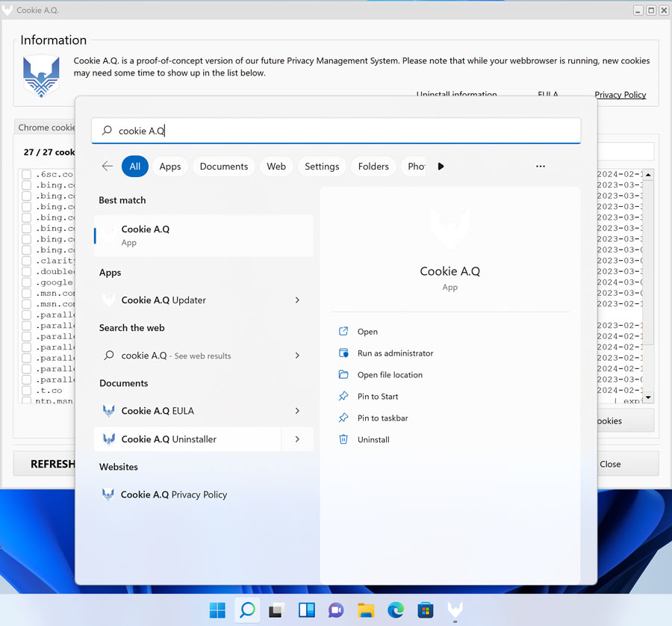The image size is (672, 626).
Task: Click Cookie A.Q icon in the taskbar
Action: click(455, 610)
